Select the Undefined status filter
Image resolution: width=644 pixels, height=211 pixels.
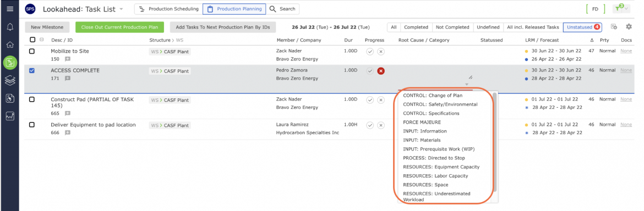pos(488,27)
